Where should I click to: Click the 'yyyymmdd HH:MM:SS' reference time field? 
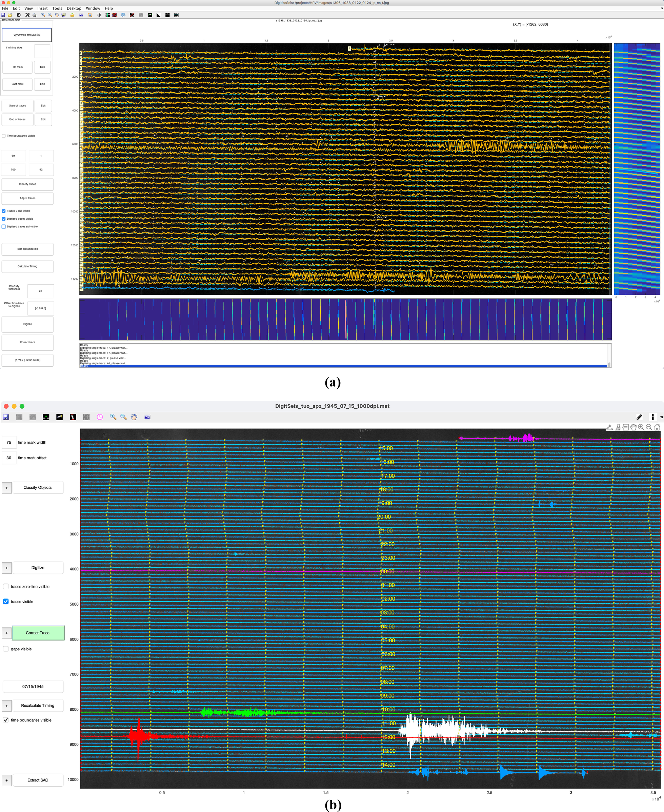[27, 35]
